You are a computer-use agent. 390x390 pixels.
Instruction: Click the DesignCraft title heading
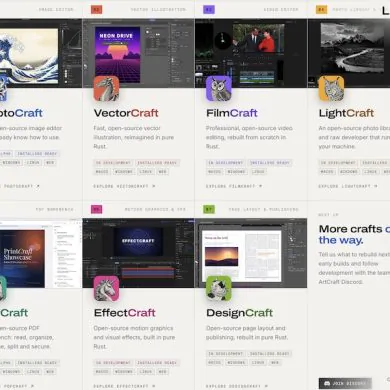click(x=239, y=313)
